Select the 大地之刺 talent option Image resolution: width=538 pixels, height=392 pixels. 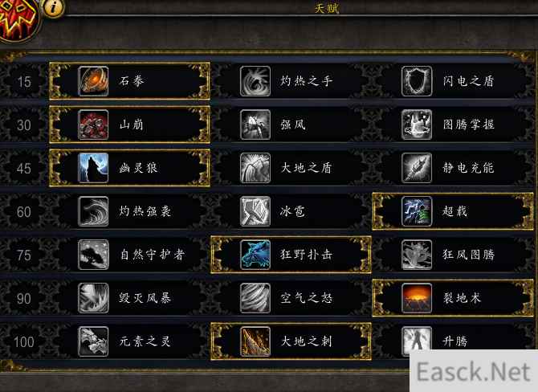tap(291, 341)
